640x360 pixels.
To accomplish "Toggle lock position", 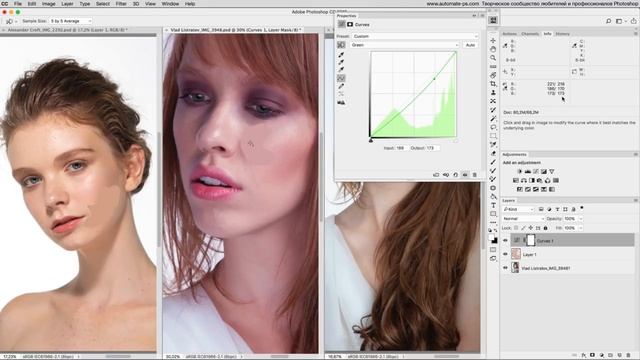I will click(x=531, y=228).
